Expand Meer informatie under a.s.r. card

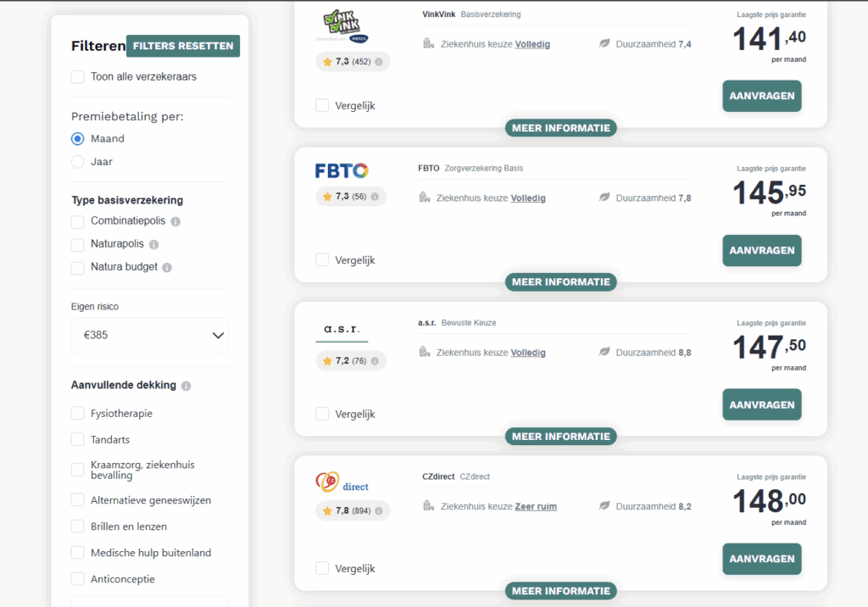(x=560, y=437)
